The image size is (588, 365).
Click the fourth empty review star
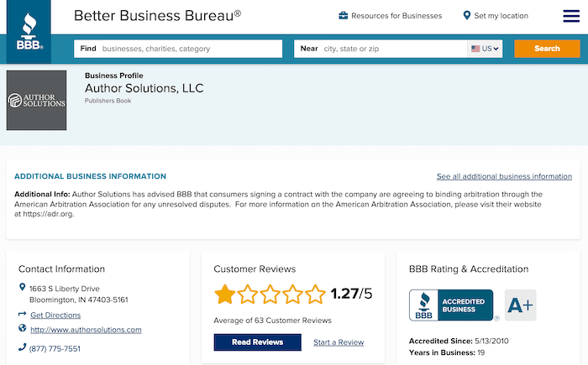[292, 295]
